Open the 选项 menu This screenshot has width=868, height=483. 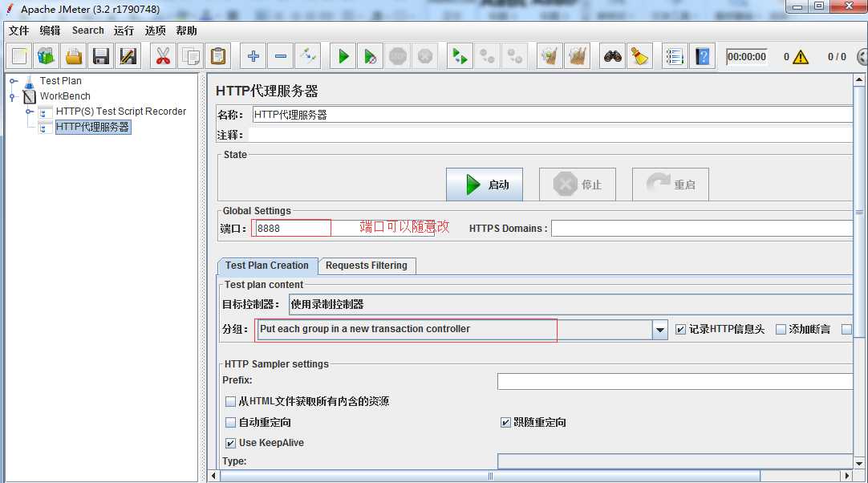(x=155, y=30)
